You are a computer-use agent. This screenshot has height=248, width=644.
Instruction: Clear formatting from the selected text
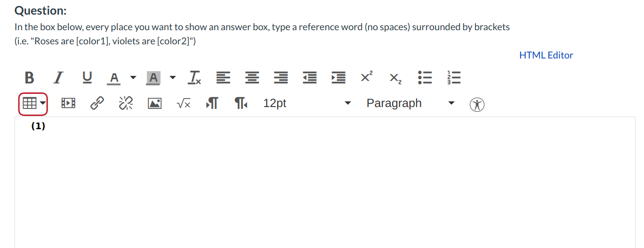[195, 77]
